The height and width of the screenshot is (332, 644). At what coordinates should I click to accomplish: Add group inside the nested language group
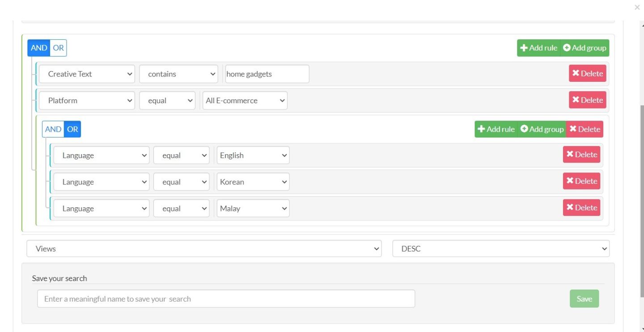(542, 129)
